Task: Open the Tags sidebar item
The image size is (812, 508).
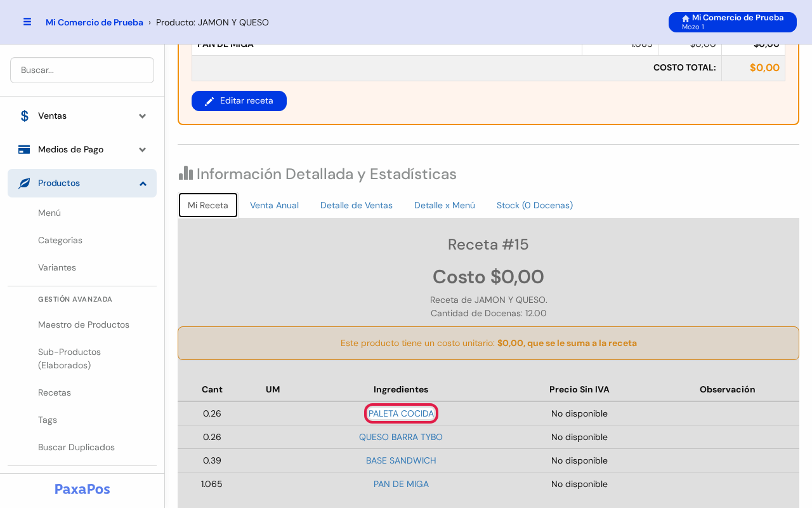Action: [x=48, y=420]
